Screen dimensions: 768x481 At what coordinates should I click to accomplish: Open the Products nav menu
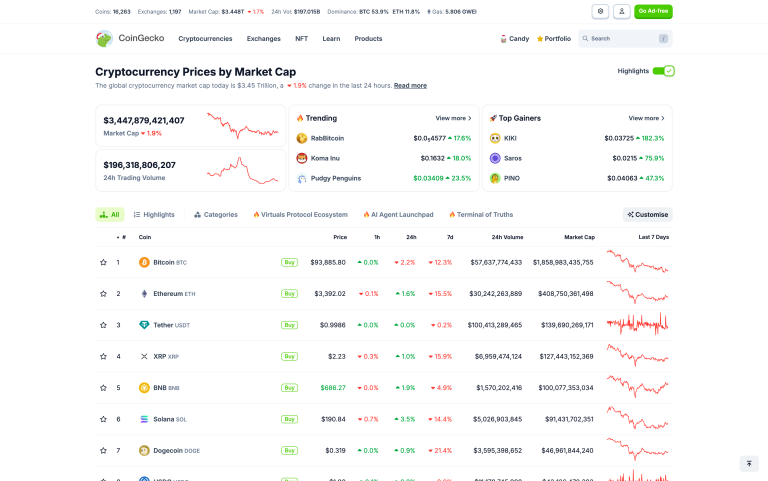click(368, 39)
